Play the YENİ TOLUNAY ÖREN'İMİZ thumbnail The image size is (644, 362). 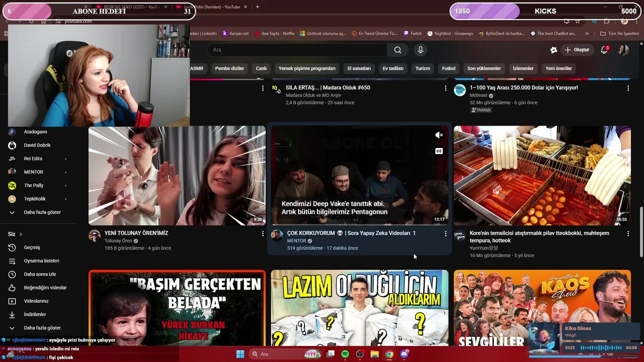tap(177, 175)
